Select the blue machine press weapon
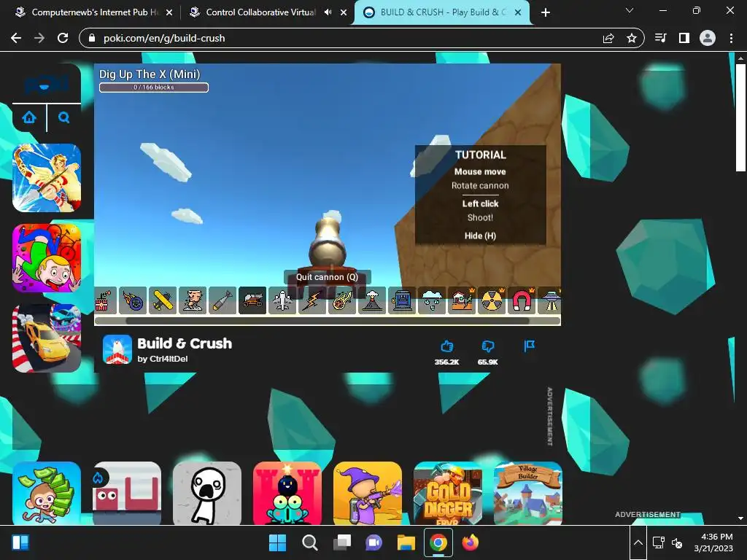The image size is (747, 560). click(x=402, y=300)
